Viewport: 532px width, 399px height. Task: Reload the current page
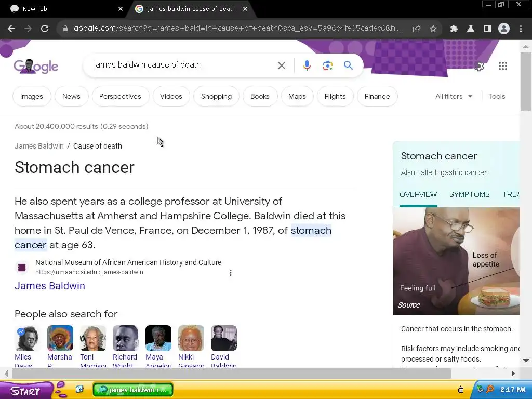point(45,29)
